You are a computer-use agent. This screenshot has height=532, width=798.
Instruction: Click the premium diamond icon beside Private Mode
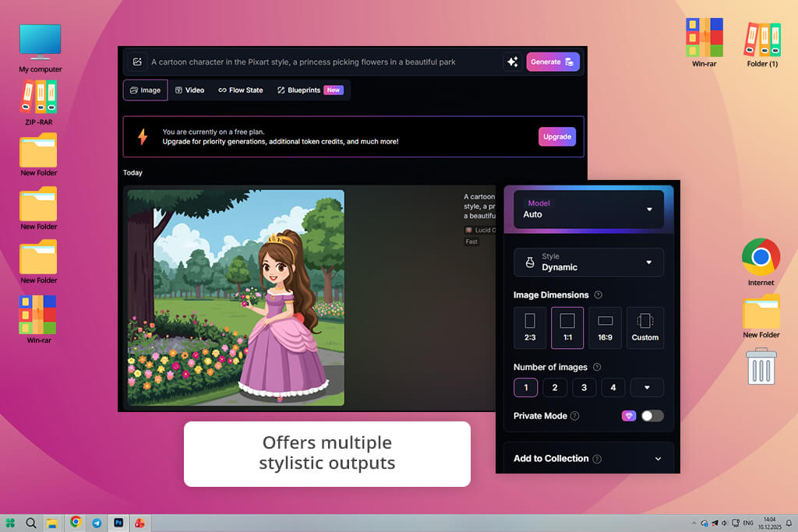click(x=629, y=416)
